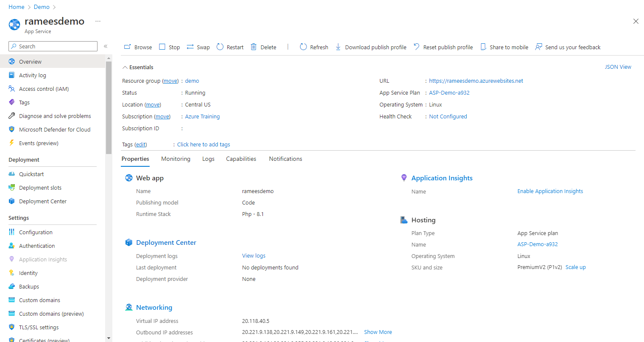Close the rameesdemo blade
The height and width of the screenshot is (342, 644).
tap(636, 21)
